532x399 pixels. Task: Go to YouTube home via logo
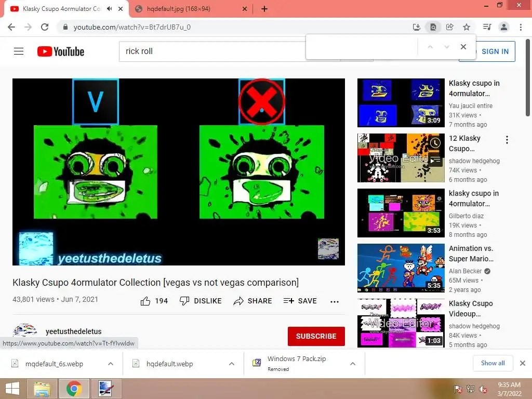pos(61,51)
